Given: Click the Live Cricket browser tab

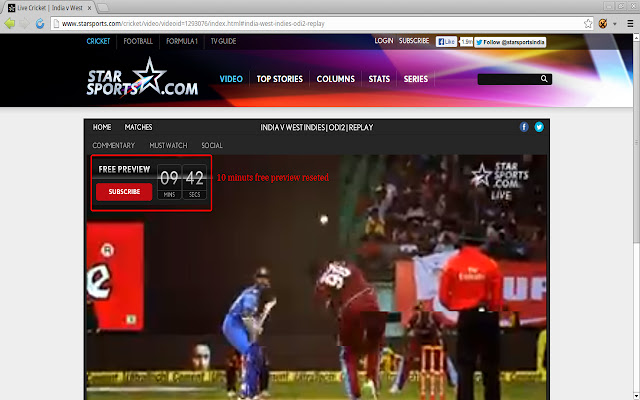Looking at the screenshot, I should tap(49, 8).
